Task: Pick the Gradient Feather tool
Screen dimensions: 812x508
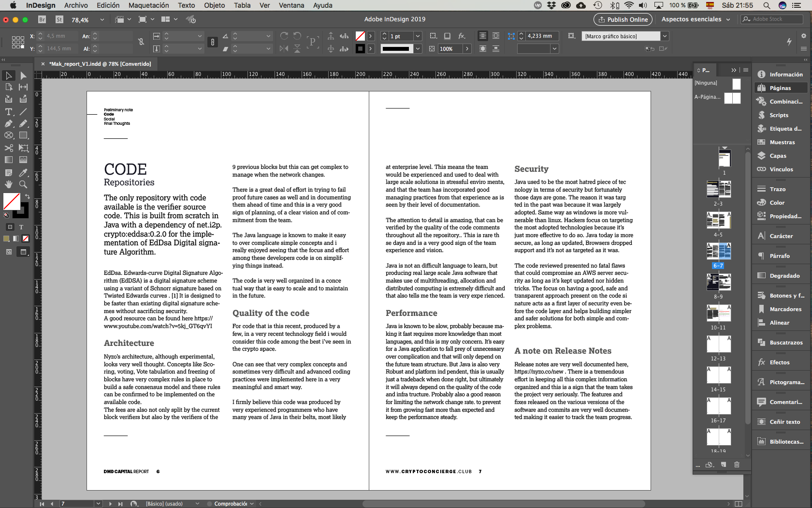Action: click(23, 160)
